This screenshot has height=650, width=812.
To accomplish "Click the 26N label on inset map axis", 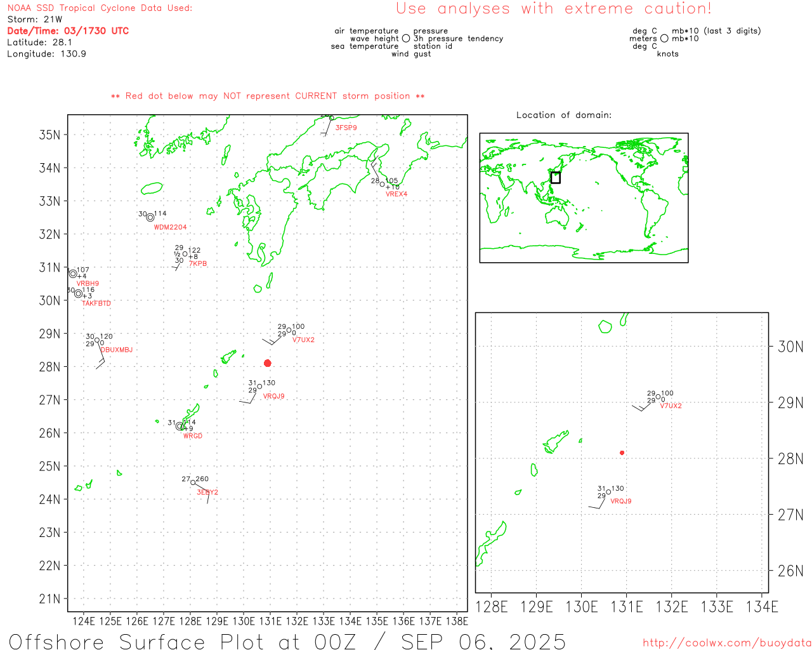I will [790, 571].
